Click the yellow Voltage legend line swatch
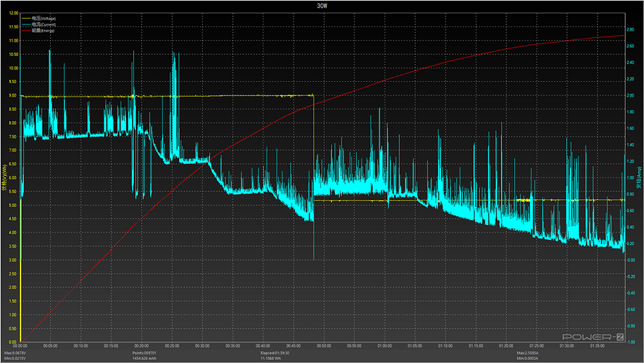This screenshot has height=363, width=644. tap(26, 19)
